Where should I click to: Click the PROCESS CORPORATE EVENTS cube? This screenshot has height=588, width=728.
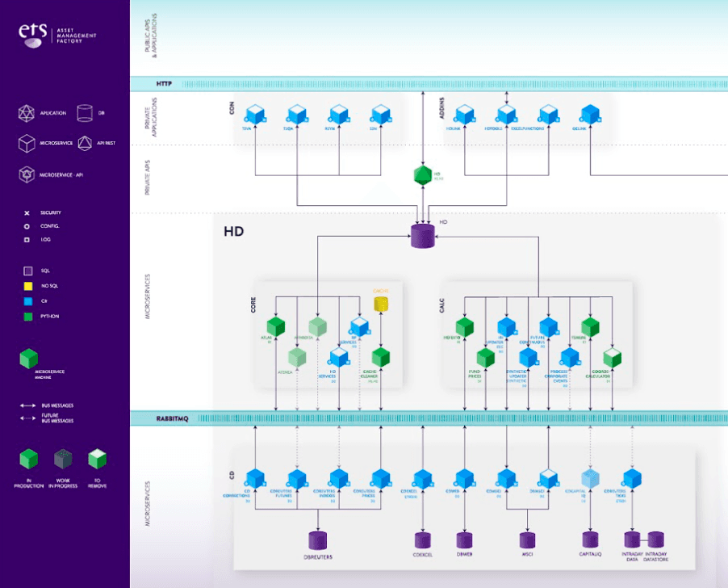[x=570, y=358]
